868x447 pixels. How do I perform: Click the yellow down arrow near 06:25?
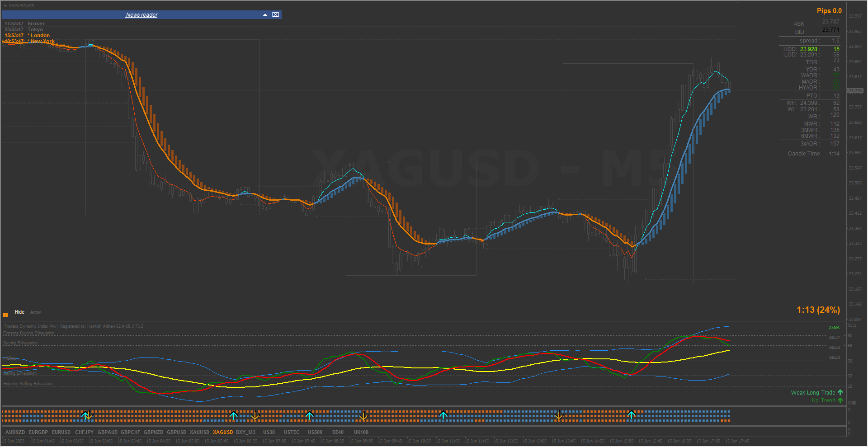255,415
